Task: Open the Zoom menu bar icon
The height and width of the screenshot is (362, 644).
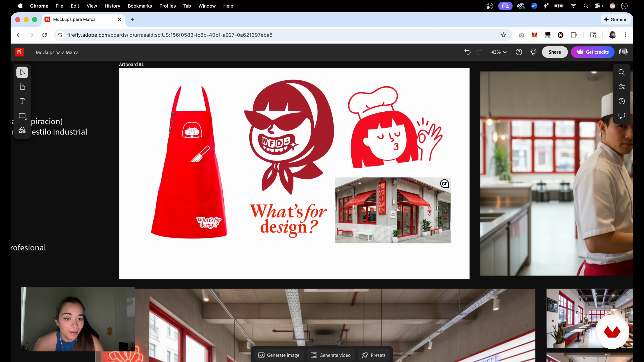Action: pos(534,6)
